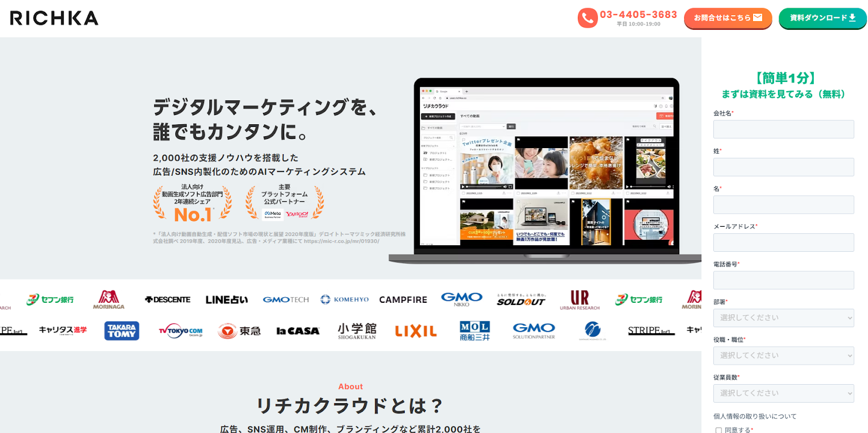
Task: Click the 会社名 input field
Action: click(783, 129)
